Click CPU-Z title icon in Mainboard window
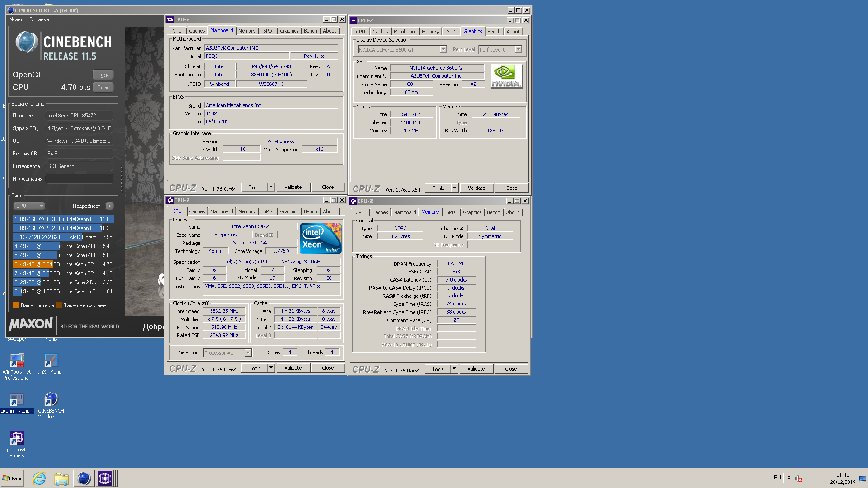The image size is (868, 488). 170,19
